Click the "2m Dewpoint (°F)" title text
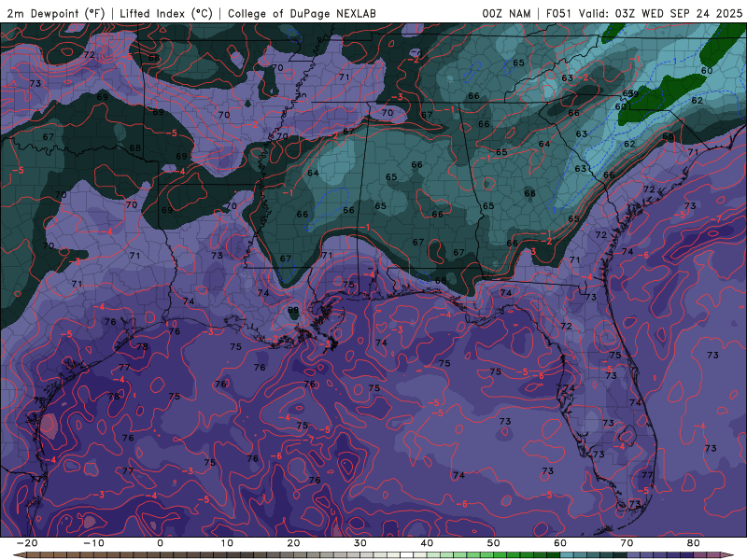Screen dimensions: 747x560 tap(56, 13)
